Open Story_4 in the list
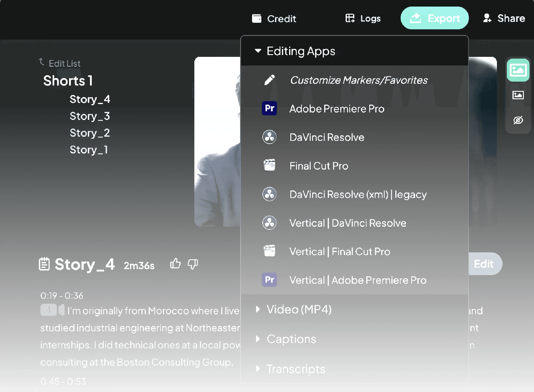The image size is (534, 392). click(x=90, y=99)
